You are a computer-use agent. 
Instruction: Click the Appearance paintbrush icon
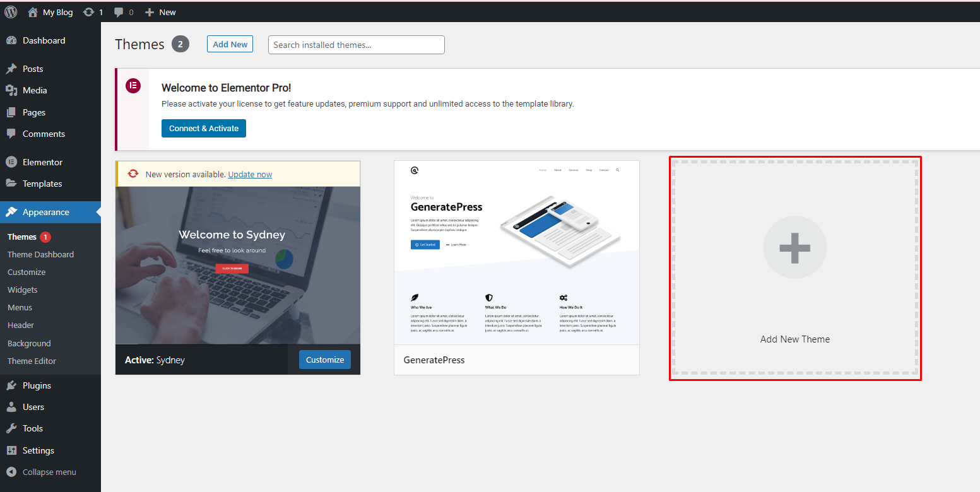tap(11, 212)
